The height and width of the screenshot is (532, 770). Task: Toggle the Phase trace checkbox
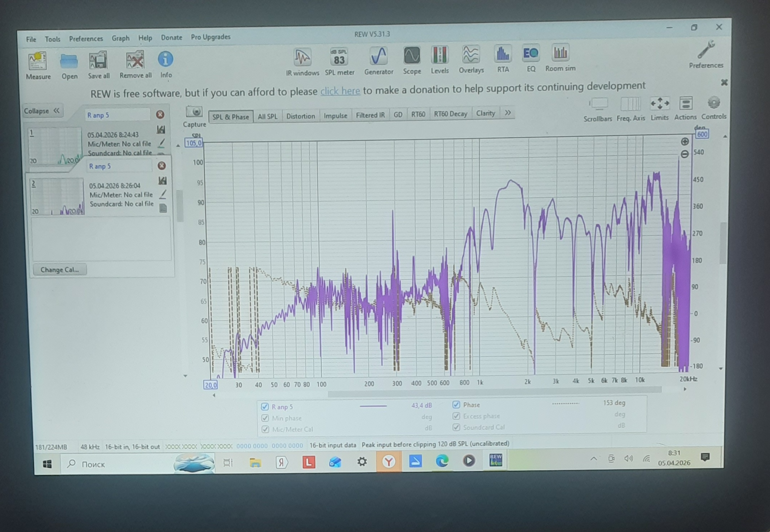[456, 405]
